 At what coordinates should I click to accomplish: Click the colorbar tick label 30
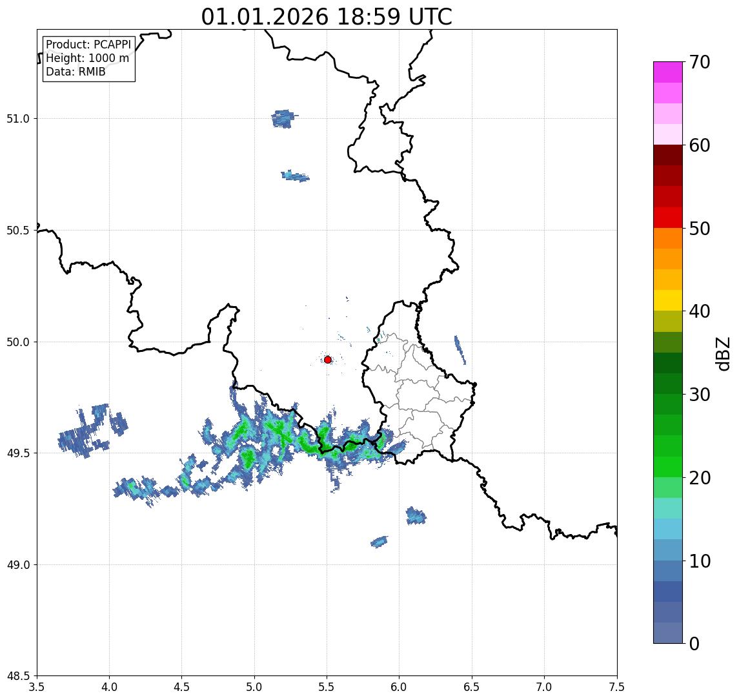(x=699, y=395)
